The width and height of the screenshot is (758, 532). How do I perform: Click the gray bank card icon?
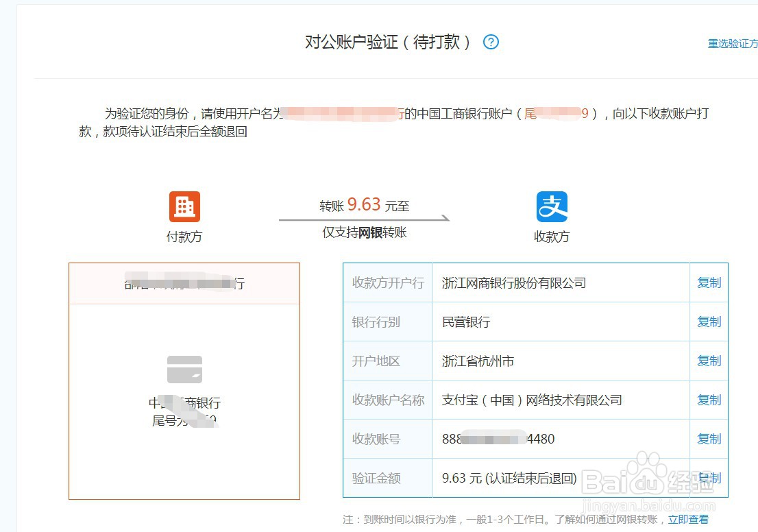(184, 370)
